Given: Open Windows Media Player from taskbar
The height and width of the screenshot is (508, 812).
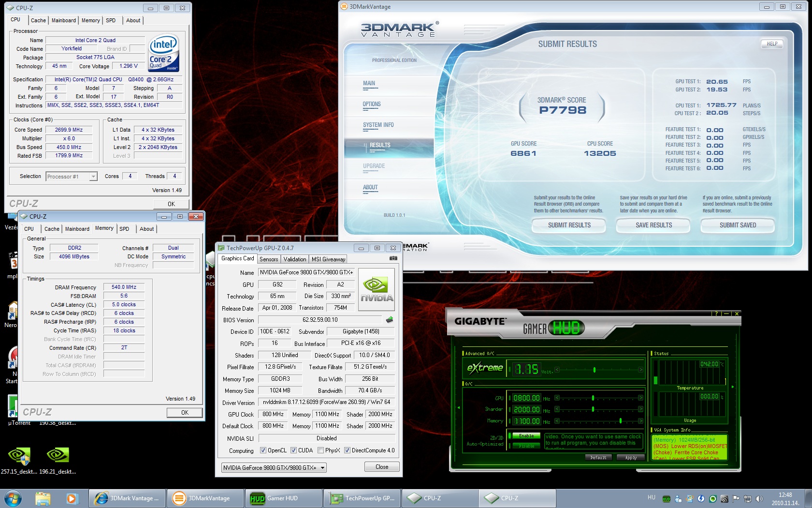Looking at the screenshot, I should pos(72,498).
